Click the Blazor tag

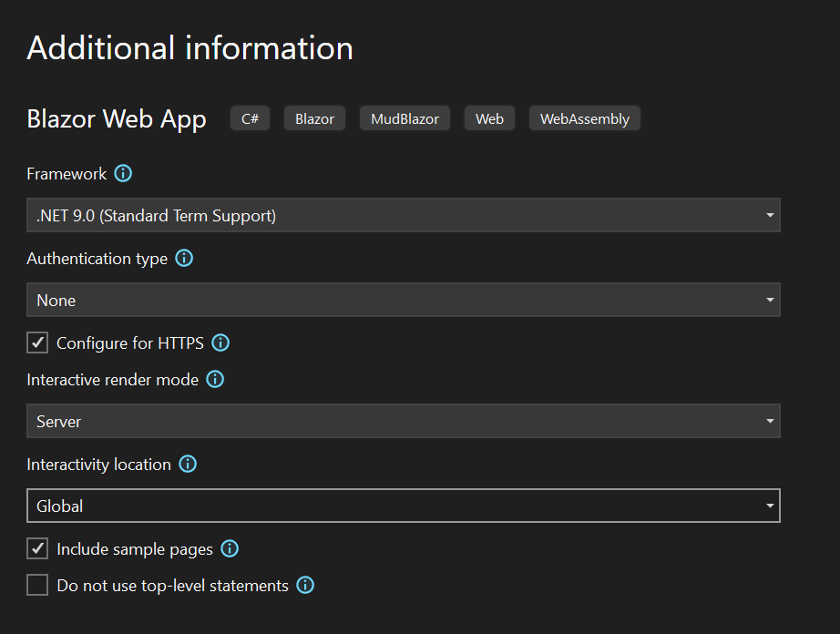pos(315,118)
